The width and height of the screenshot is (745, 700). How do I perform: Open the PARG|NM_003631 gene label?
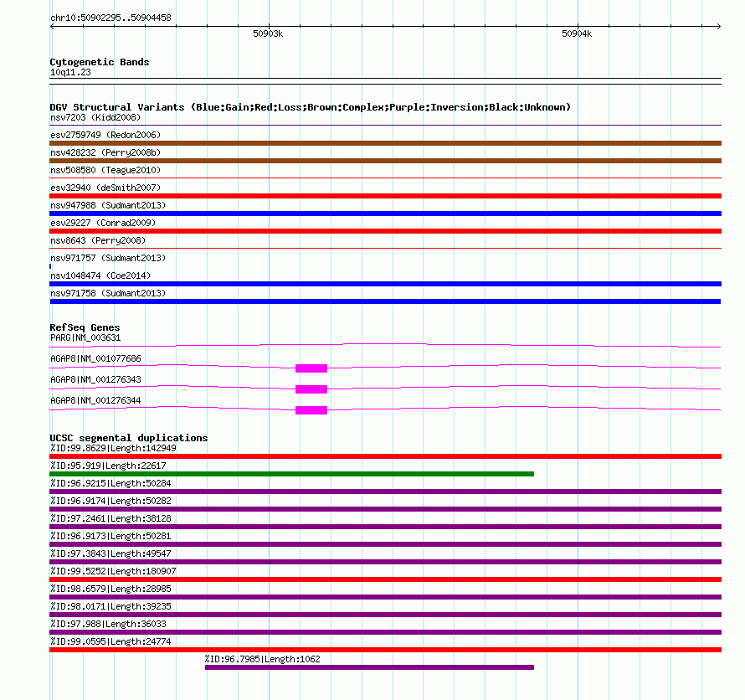85,338
